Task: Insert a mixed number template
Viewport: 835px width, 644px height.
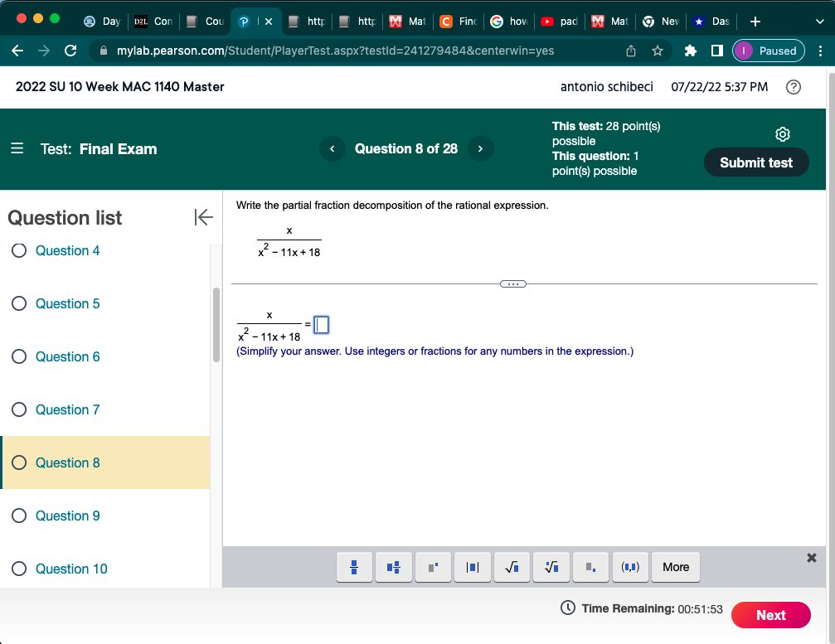Action: pyautogui.click(x=393, y=567)
